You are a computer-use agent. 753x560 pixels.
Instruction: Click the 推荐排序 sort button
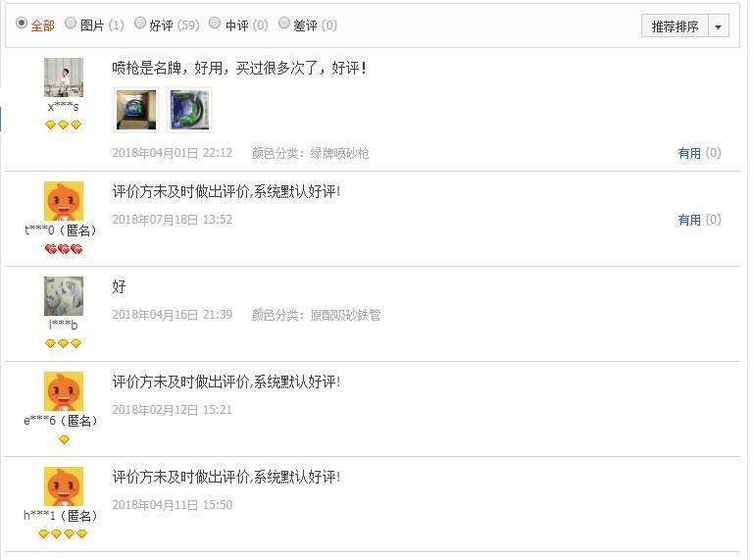675,25
